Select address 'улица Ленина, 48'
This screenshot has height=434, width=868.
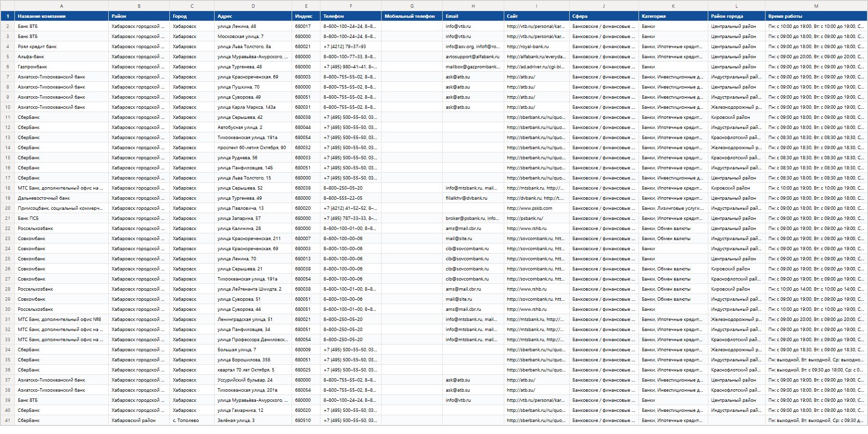(x=253, y=26)
